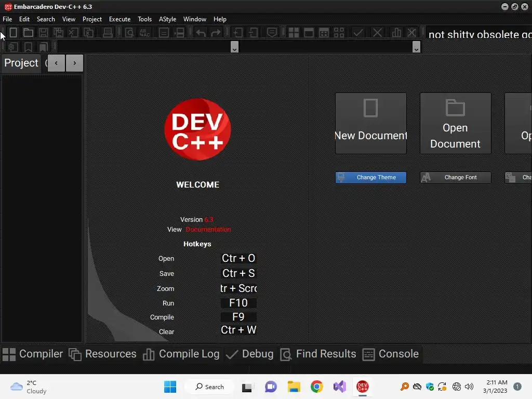Select the Project side panel tab
The width and height of the screenshot is (532, 399).
(21, 63)
